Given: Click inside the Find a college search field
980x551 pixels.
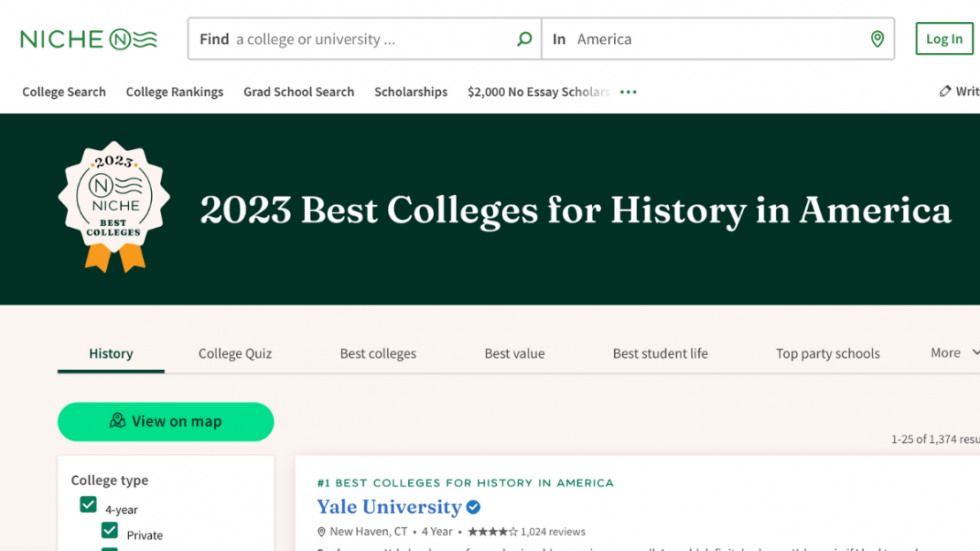Looking at the screenshot, I should [353, 39].
